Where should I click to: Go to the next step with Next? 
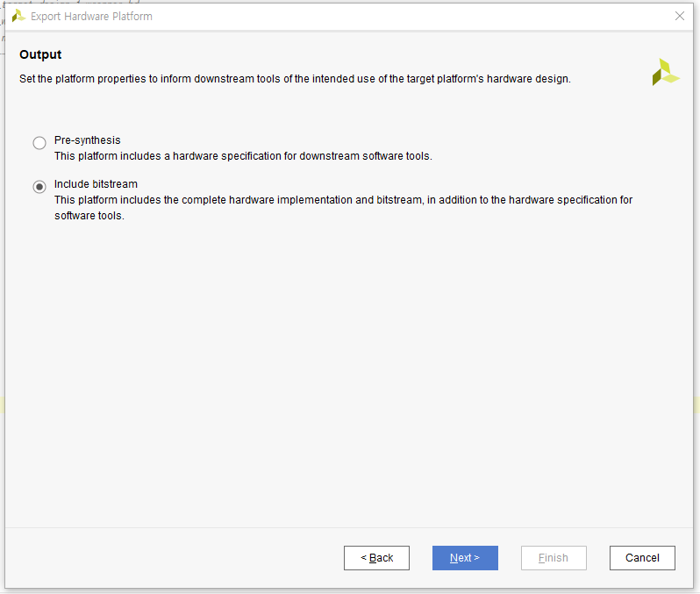[465, 558]
